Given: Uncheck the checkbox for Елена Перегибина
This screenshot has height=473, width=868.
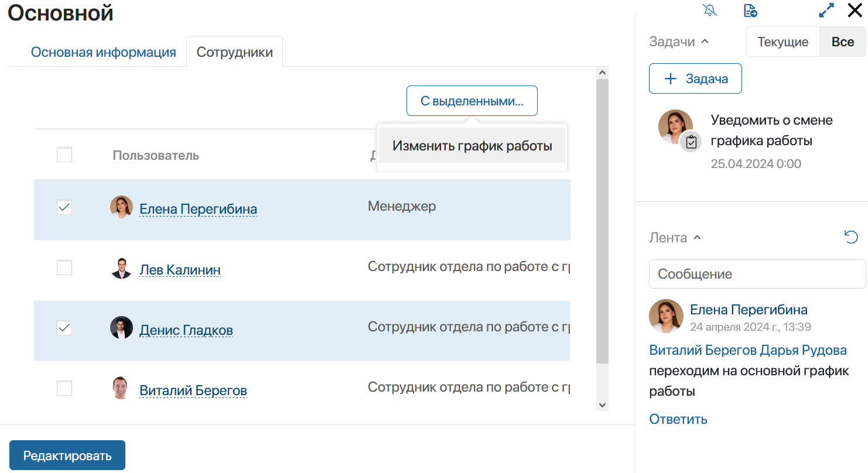Looking at the screenshot, I should click(x=64, y=207).
